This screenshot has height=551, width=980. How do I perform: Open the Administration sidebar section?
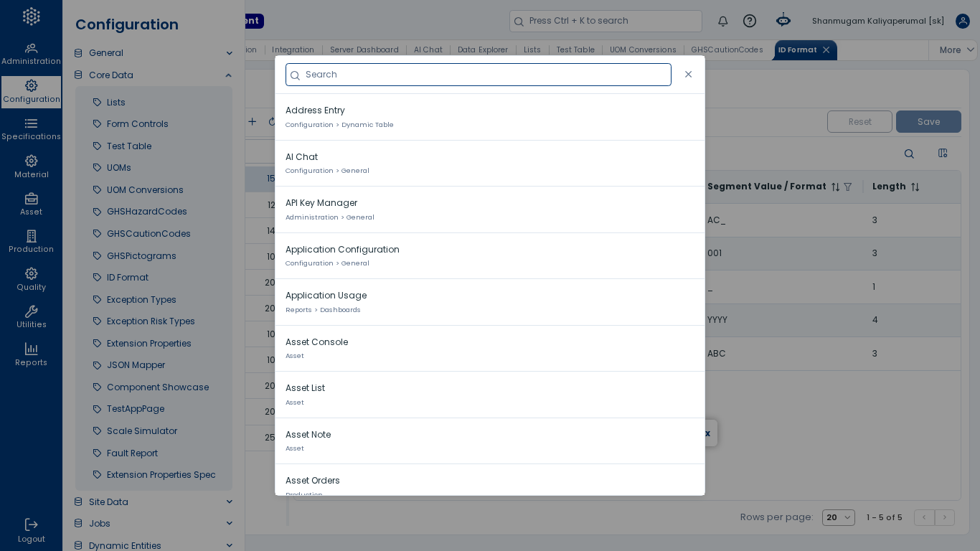tap(31, 54)
